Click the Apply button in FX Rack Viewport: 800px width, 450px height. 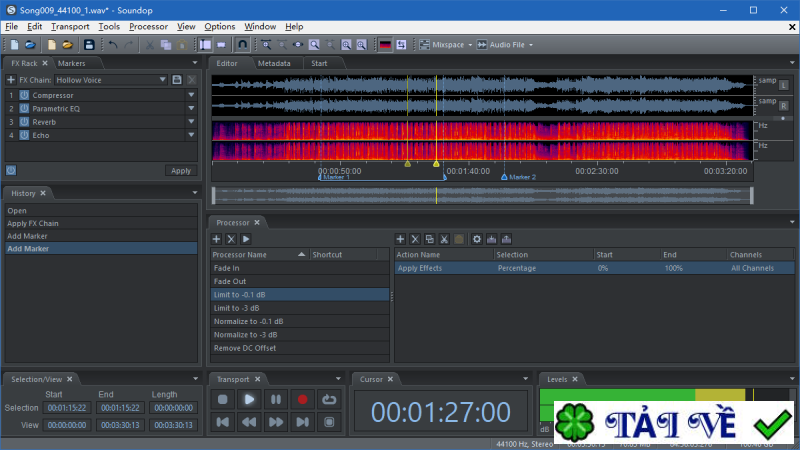[181, 171]
